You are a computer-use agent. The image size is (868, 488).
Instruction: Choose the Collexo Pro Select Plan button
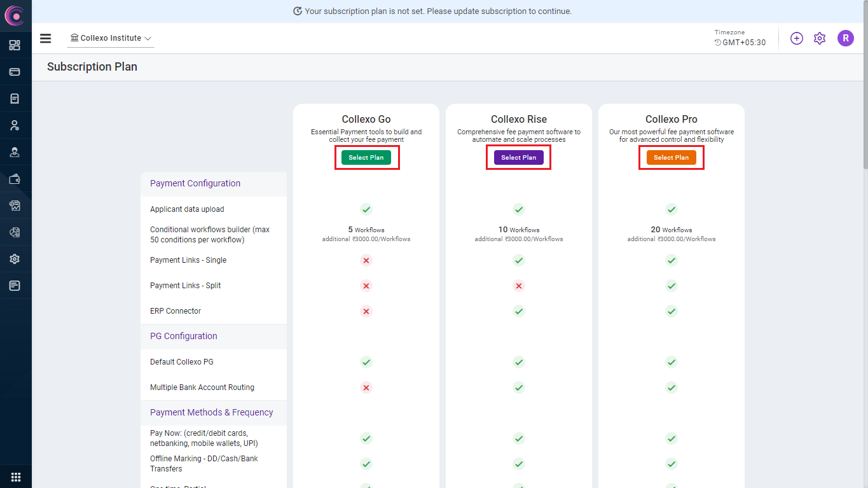[672, 157]
